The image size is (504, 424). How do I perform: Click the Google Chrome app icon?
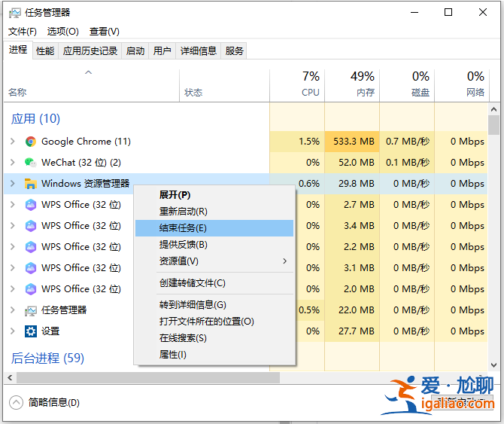pyautogui.click(x=31, y=142)
